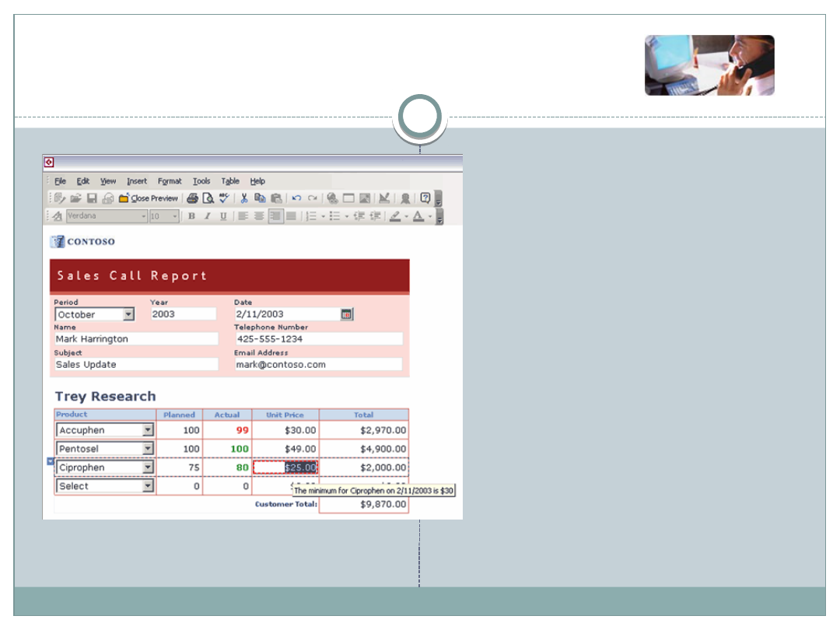Click the Print icon in the toolbar
The image size is (840, 630).
(x=192, y=198)
